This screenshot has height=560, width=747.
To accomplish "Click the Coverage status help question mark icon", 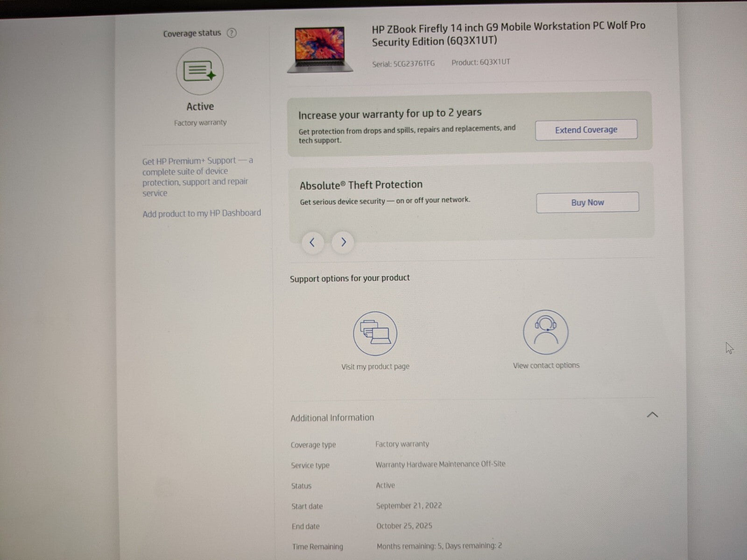I will coord(232,33).
